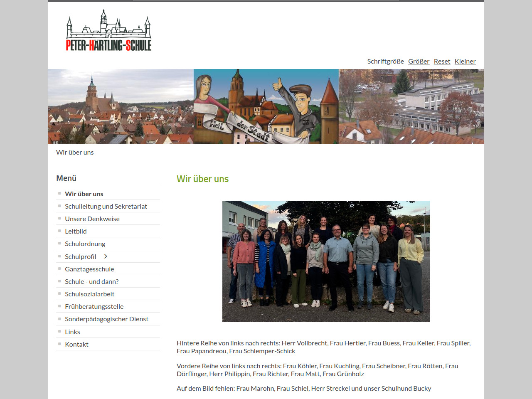Go to the Kontakt page

point(76,344)
